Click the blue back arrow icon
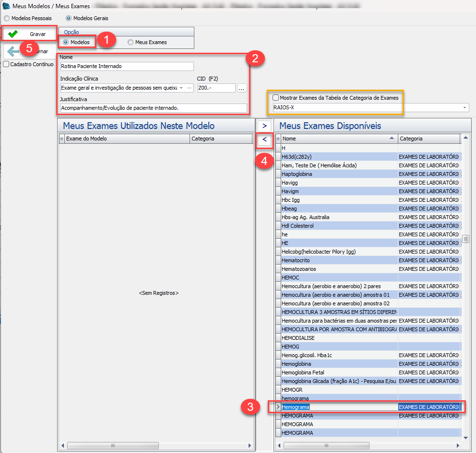 pyautogui.click(x=12, y=51)
